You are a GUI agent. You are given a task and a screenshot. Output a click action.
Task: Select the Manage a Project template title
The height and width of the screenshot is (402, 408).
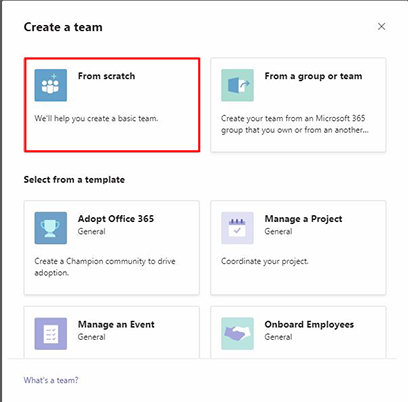[x=303, y=219]
